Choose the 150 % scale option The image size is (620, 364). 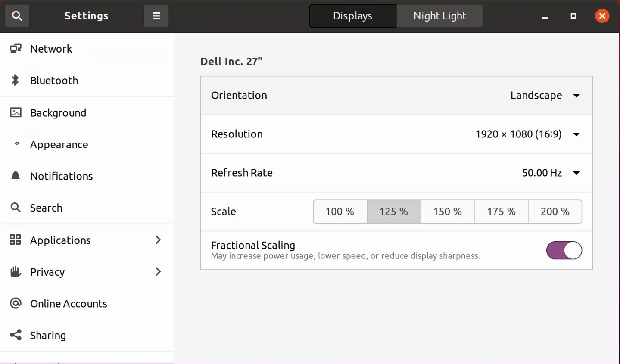[x=447, y=212]
